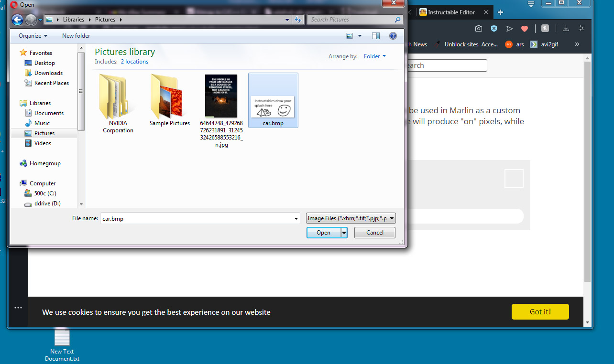Click the magnifier icon in Search Pictures

coord(397,20)
